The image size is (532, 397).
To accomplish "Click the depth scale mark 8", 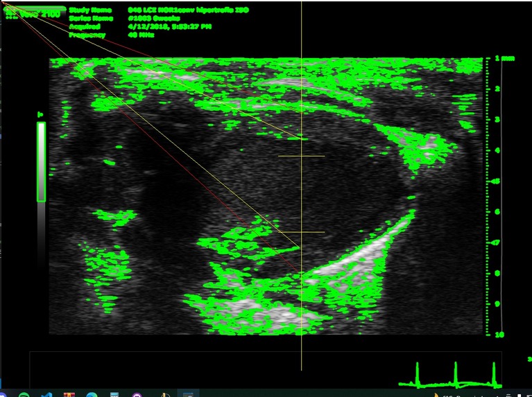I will [497, 273].
